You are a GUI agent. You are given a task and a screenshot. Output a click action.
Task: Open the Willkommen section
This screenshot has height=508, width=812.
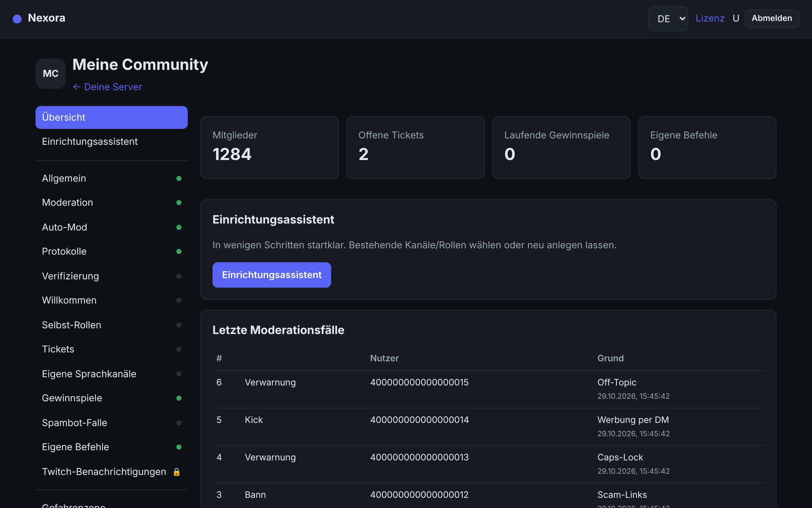[111, 300]
